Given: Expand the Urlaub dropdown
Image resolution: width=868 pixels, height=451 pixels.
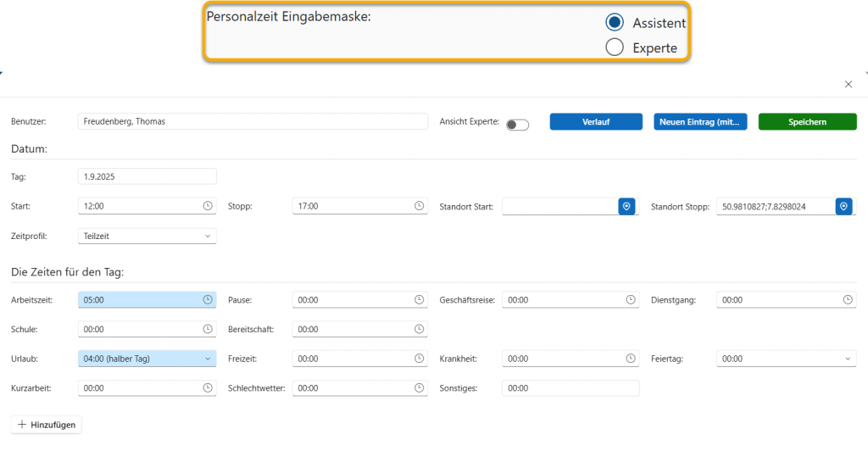Looking at the screenshot, I should [147, 359].
